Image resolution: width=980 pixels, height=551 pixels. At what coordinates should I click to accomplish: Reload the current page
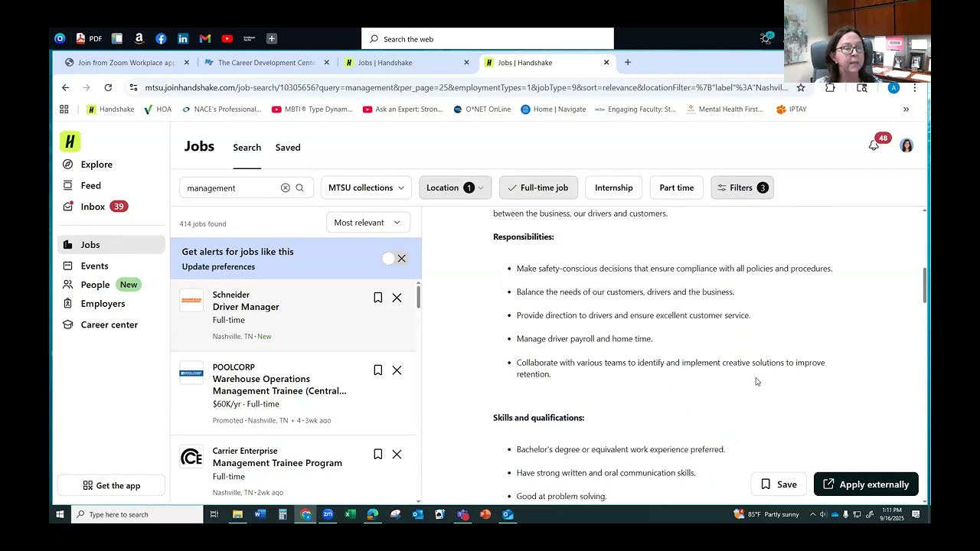point(108,88)
